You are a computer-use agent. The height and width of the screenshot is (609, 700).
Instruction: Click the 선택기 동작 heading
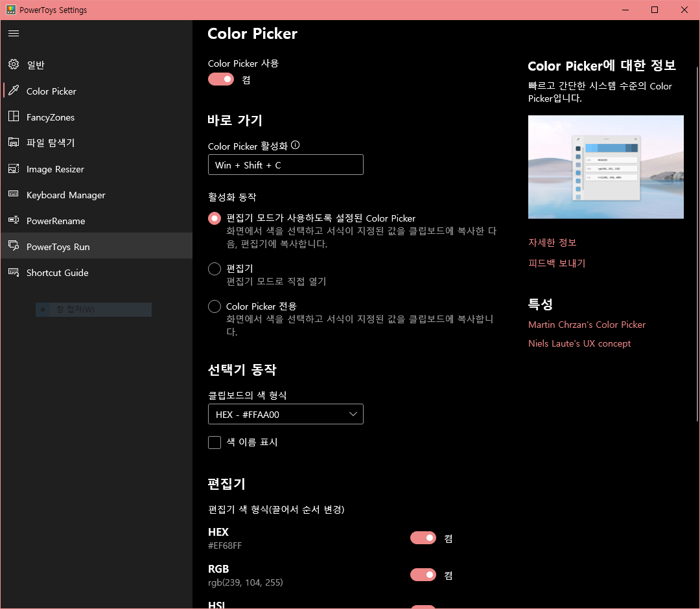(242, 369)
